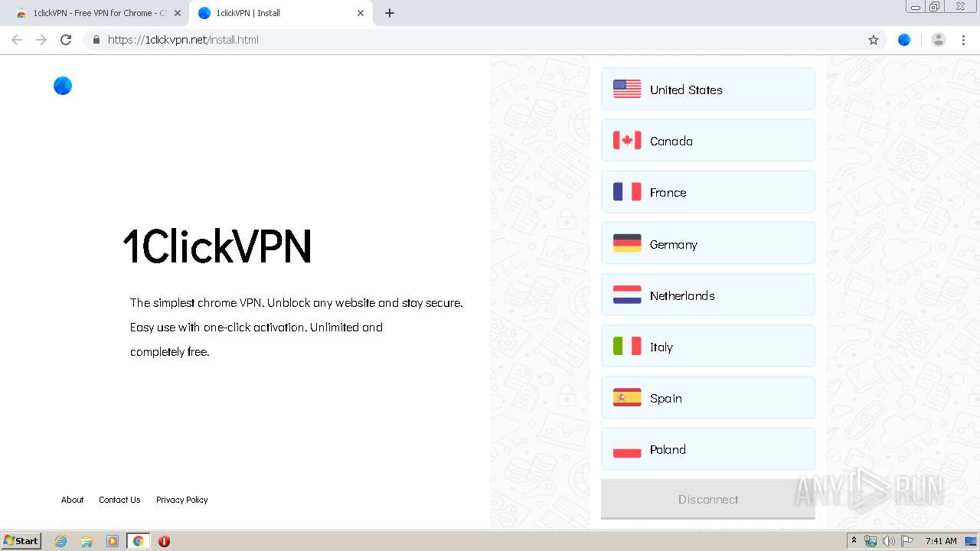Screen dimensions: 980x551
Task: Open media player from taskbar
Action: (113, 541)
